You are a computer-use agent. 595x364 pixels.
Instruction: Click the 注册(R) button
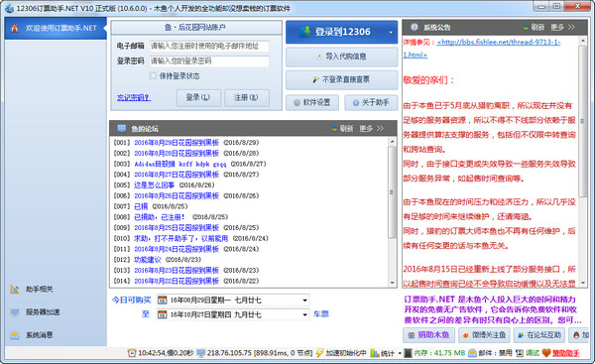(247, 98)
